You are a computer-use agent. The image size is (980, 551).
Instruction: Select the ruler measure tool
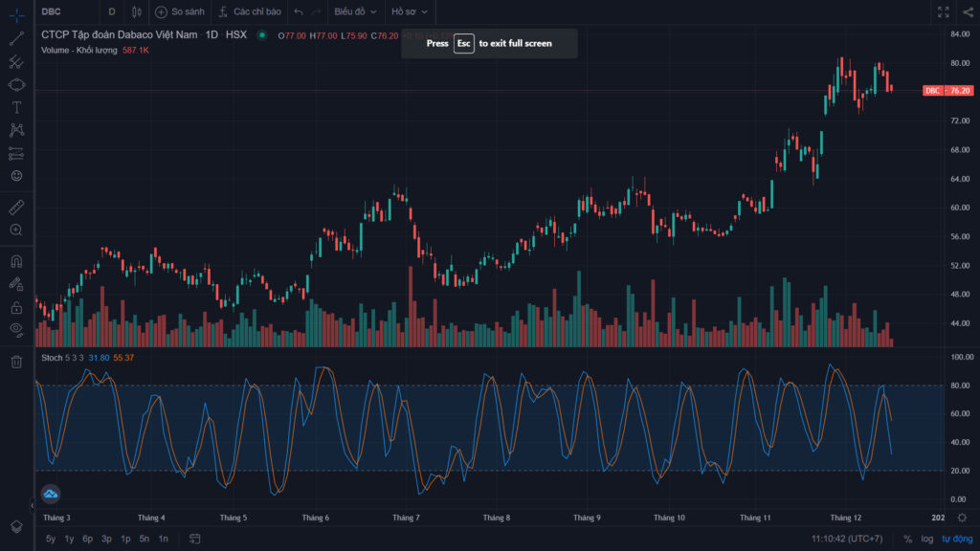17,207
